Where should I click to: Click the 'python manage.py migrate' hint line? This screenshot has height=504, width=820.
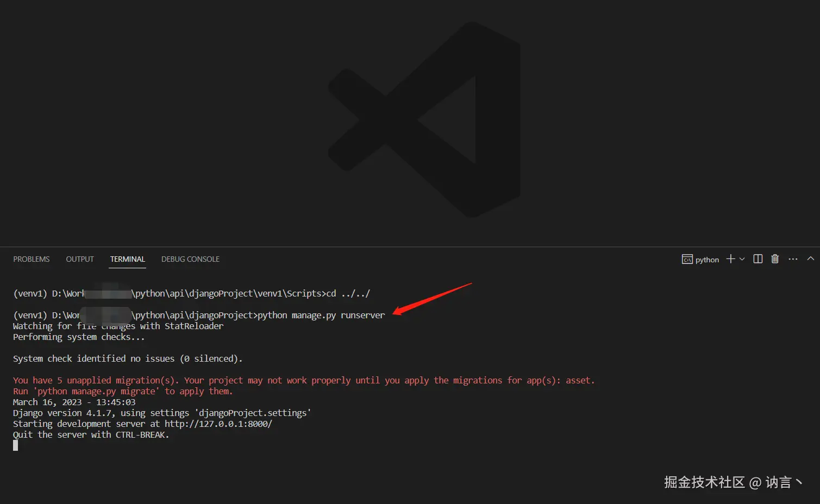(123, 391)
